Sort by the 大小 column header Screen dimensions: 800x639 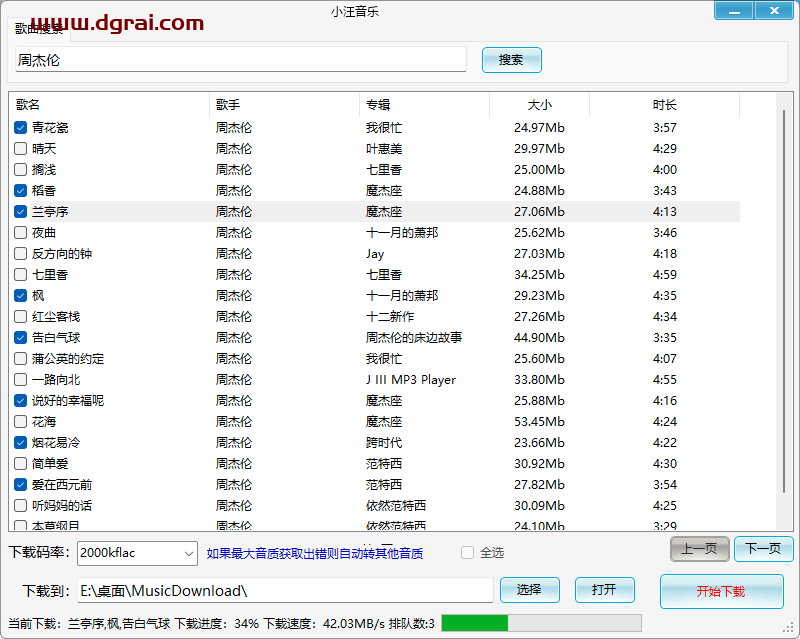539,105
